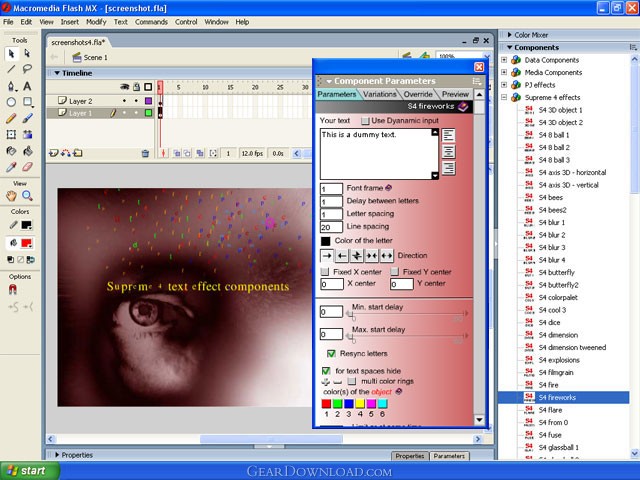Select the S4 butterfly component
Image resolution: width=640 pixels, height=480 pixels.
tap(556, 273)
